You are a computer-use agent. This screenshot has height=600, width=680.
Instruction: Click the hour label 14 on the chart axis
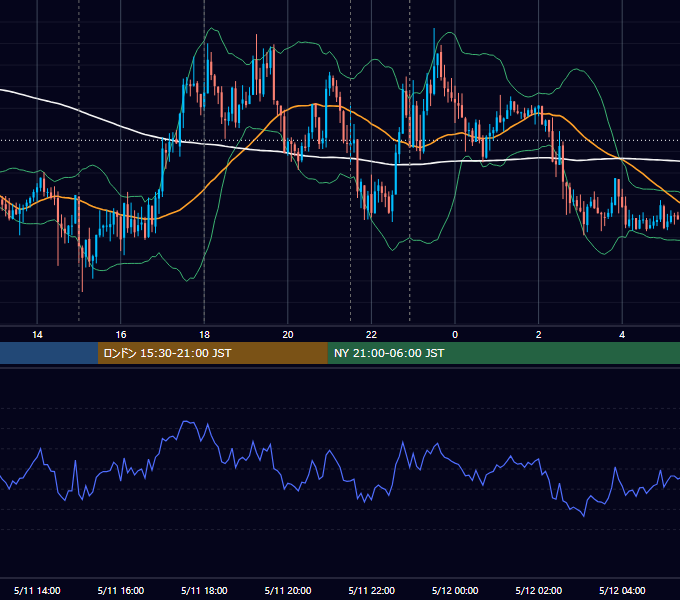pyautogui.click(x=37, y=335)
